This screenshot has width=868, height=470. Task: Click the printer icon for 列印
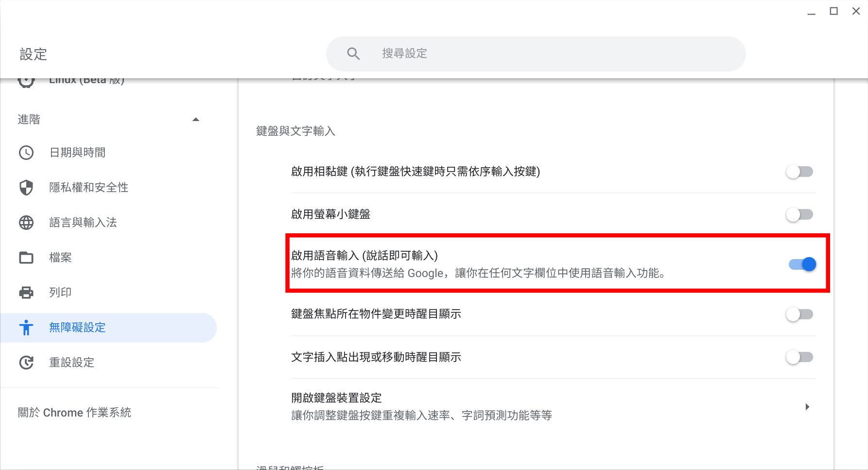[26, 293]
